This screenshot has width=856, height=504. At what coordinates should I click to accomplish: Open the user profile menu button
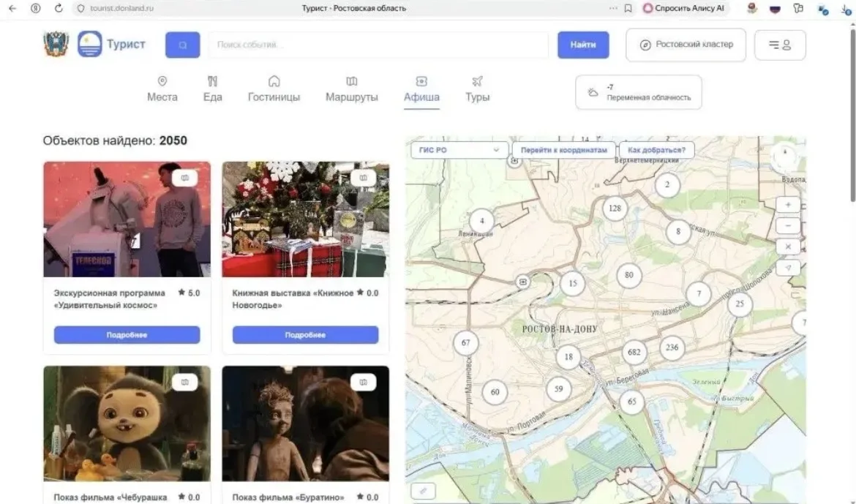pos(780,45)
